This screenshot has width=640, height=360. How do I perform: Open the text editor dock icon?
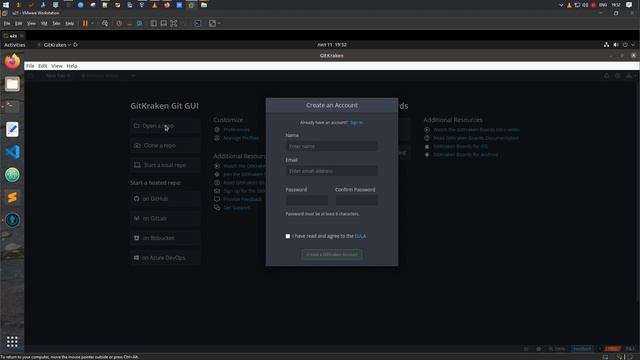point(12,129)
